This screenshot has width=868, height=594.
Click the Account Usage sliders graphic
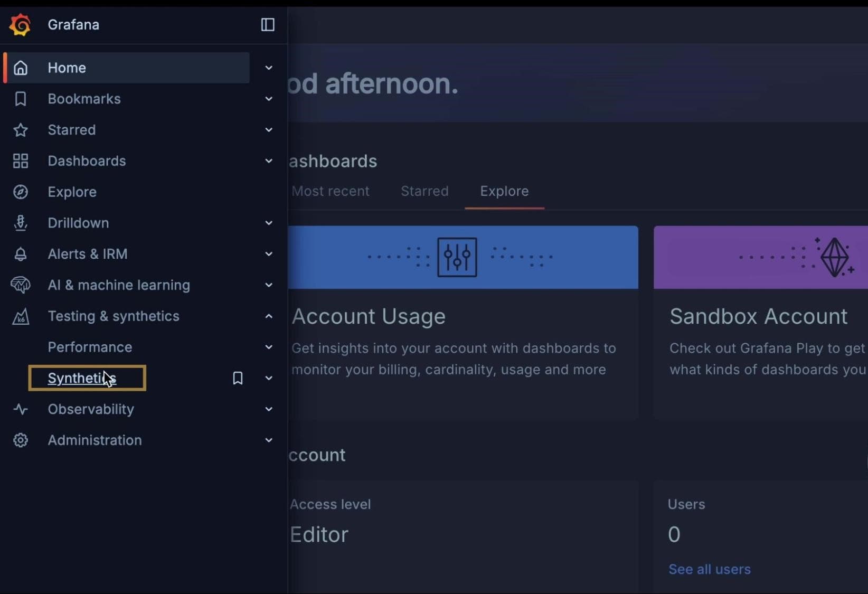point(457,257)
